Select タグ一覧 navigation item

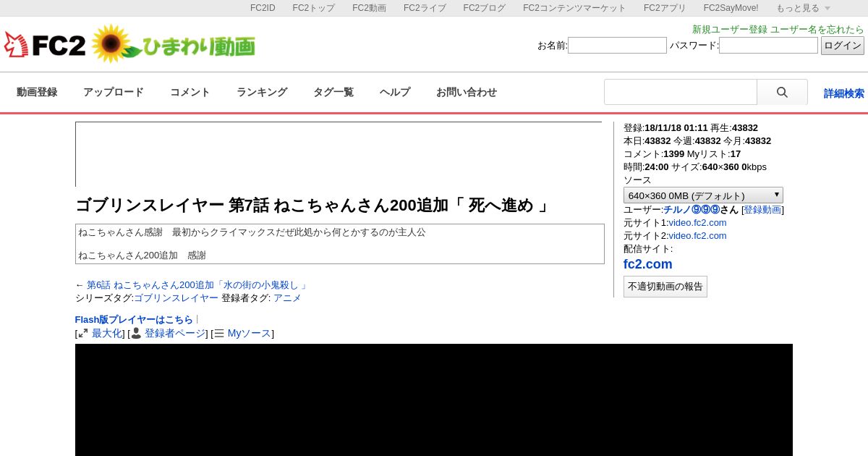pyautogui.click(x=333, y=93)
